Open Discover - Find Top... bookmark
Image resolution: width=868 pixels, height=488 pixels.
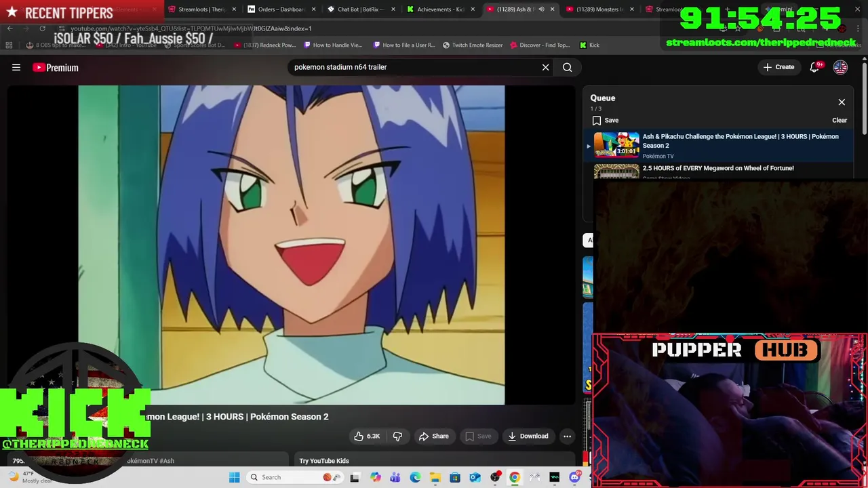point(540,45)
